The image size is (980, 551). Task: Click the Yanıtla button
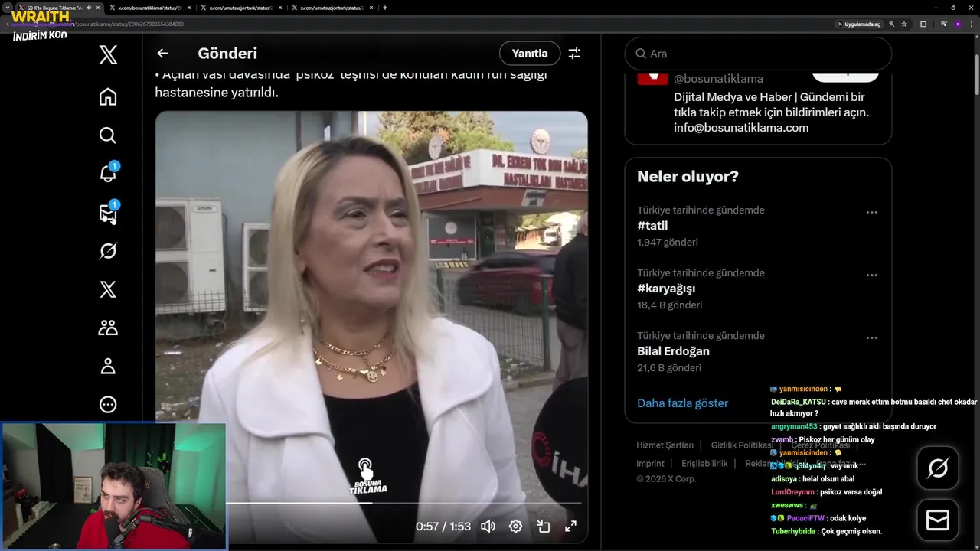point(530,53)
